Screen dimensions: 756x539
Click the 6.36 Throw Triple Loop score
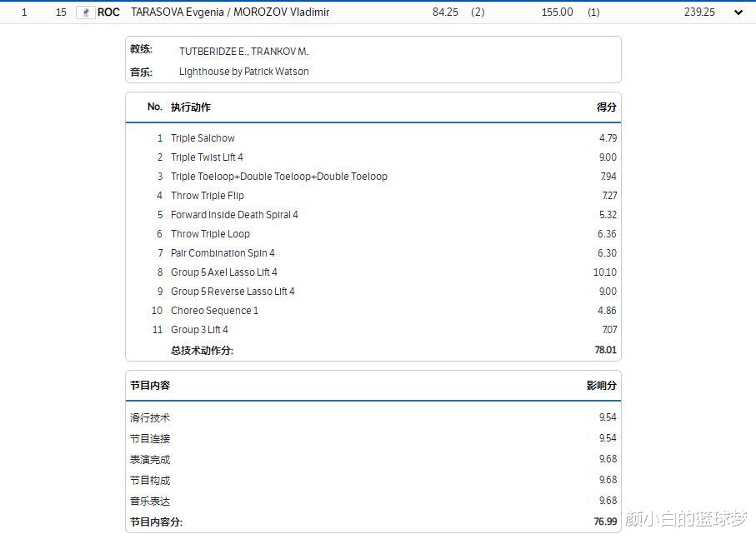point(607,234)
